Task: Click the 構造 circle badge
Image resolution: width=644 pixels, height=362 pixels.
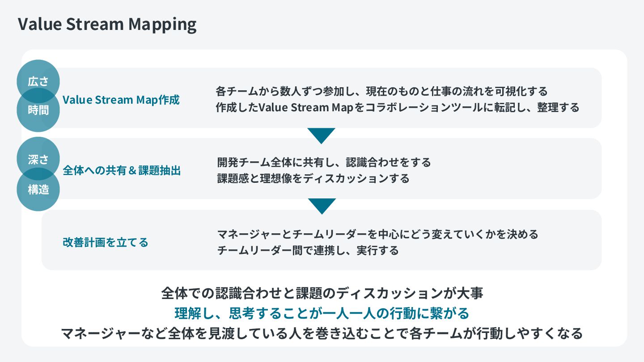Action: (38, 189)
